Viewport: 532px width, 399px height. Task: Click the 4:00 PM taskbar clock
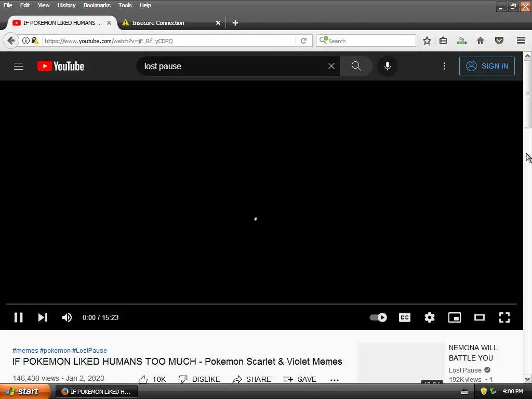513,392
